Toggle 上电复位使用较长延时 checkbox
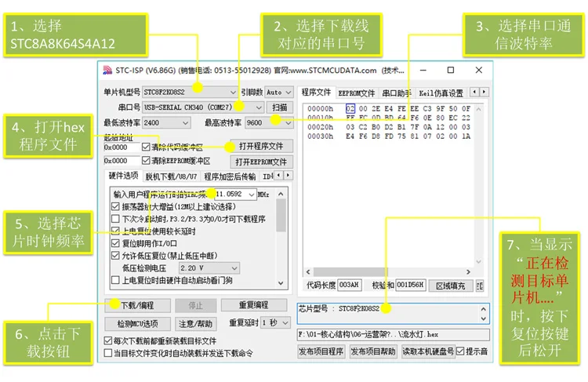 coord(115,231)
